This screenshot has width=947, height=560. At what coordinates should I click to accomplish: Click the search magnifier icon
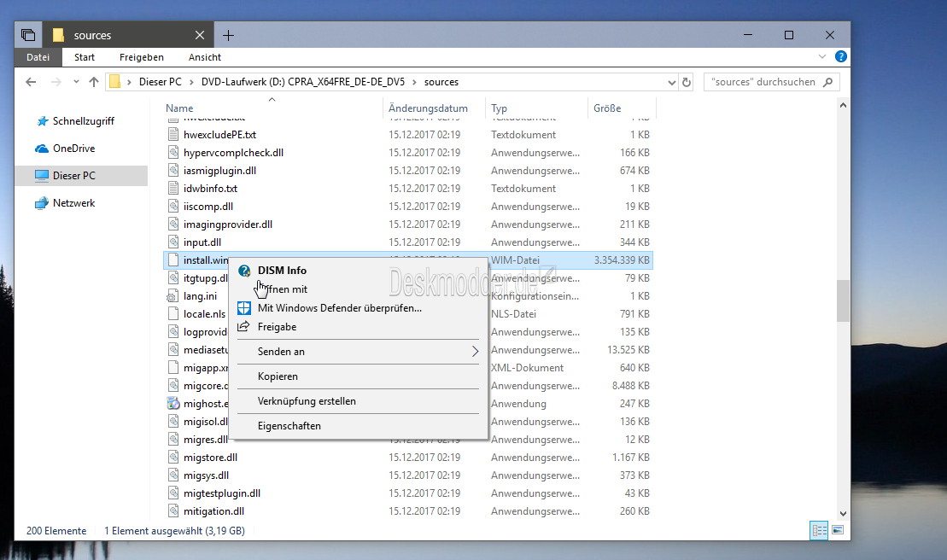(828, 82)
